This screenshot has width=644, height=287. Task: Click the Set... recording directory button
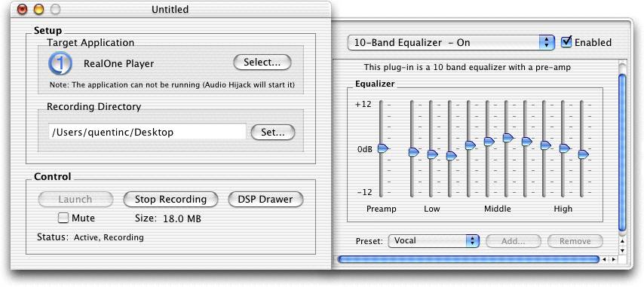coord(273,133)
